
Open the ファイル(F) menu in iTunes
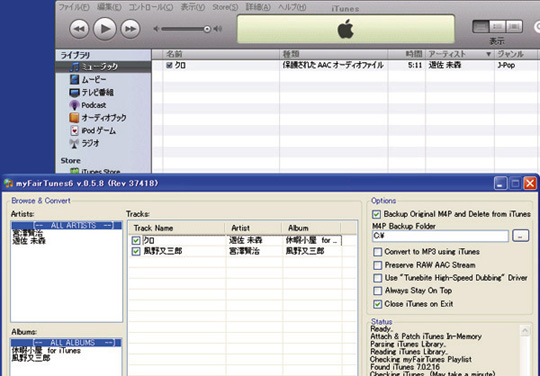coord(74,7)
